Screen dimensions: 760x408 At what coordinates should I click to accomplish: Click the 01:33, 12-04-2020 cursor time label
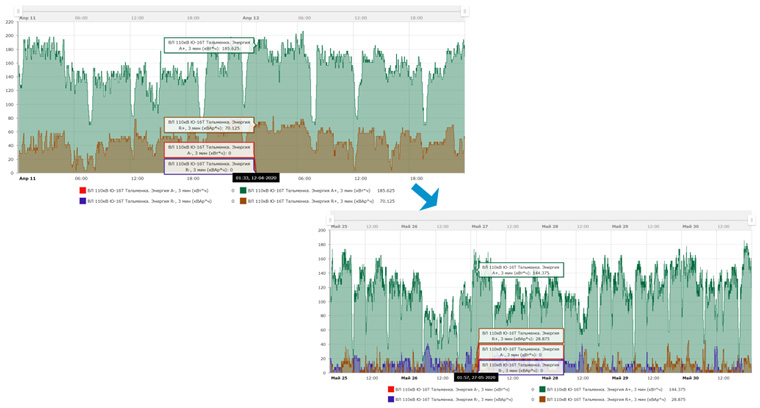click(x=256, y=178)
